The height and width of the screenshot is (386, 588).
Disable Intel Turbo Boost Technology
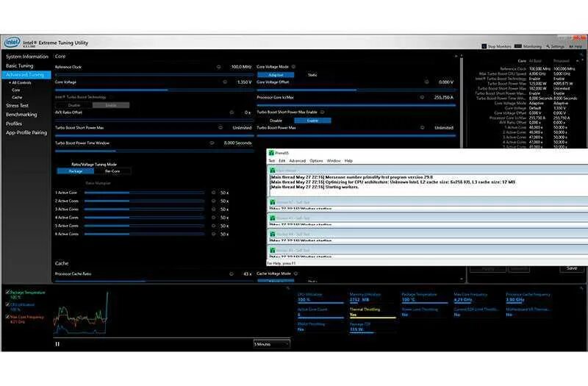tap(74, 105)
